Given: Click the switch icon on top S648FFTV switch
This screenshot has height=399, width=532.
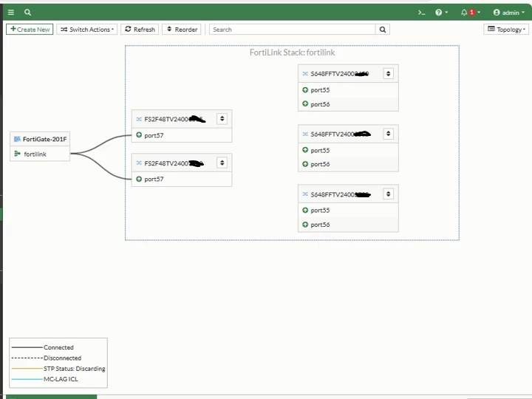Looking at the screenshot, I should 305,74.
